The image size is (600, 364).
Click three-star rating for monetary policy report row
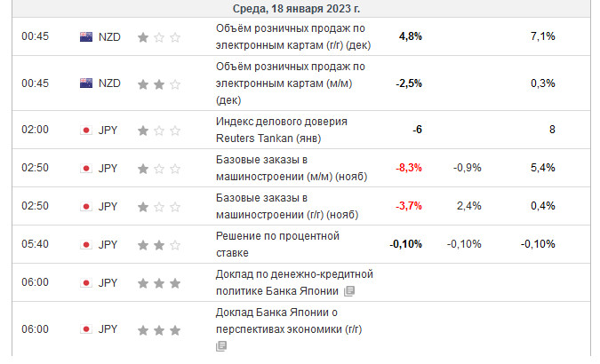159,283
